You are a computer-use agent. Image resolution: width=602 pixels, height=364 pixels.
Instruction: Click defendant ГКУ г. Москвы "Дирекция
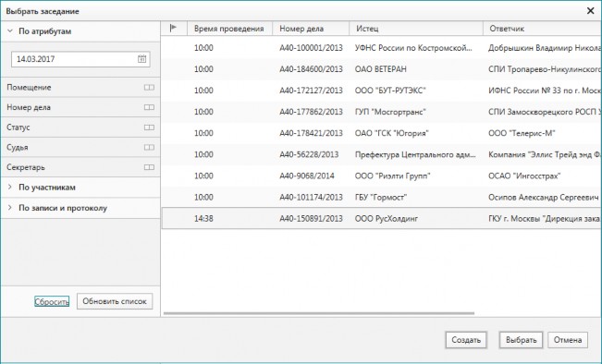coord(545,219)
